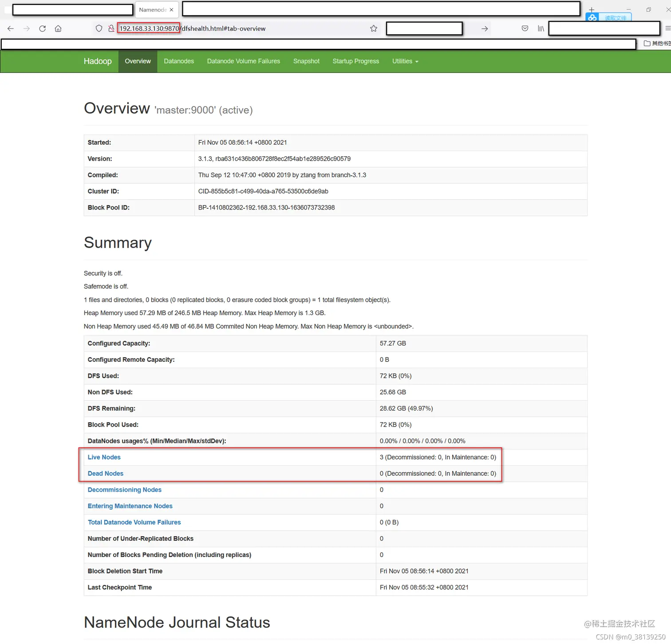Click the Hadoop brand link
The image size is (671, 644).
(x=98, y=61)
